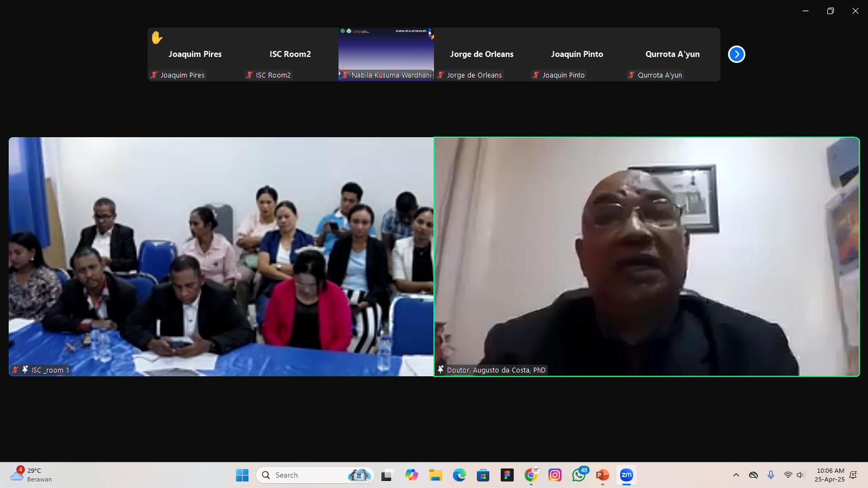868x488 pixels.
Task: Open Zoom from the taskbar
Action: 626,475
